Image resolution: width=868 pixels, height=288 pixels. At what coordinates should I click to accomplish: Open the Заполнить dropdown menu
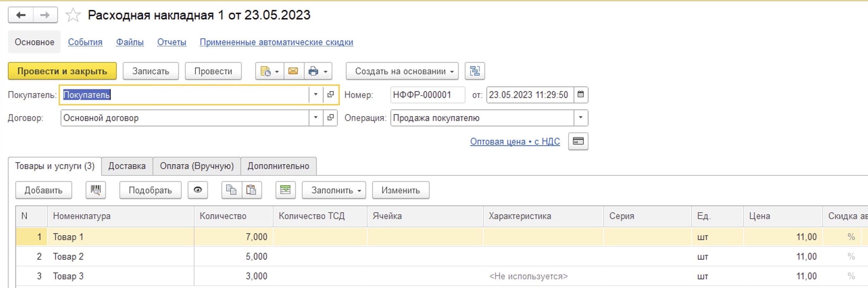point(334,190)
